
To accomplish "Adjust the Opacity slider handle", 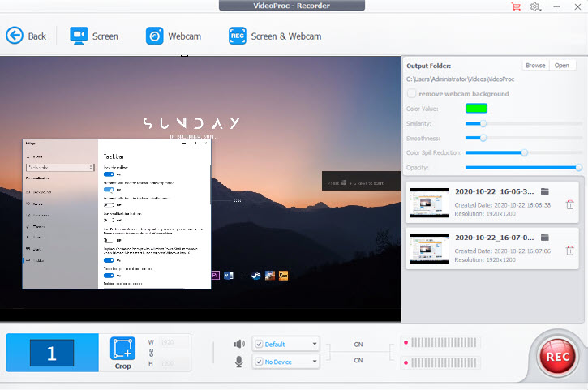I will click(578, 167).
